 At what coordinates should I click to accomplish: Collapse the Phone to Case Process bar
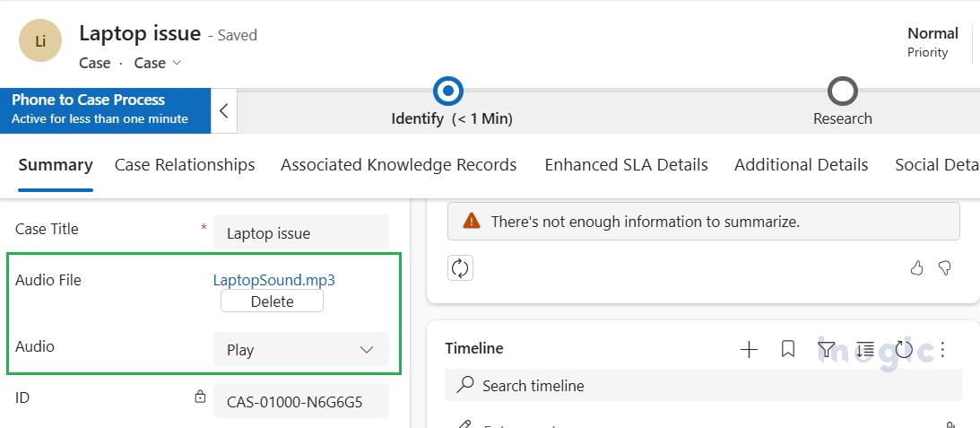pos(224,111)
